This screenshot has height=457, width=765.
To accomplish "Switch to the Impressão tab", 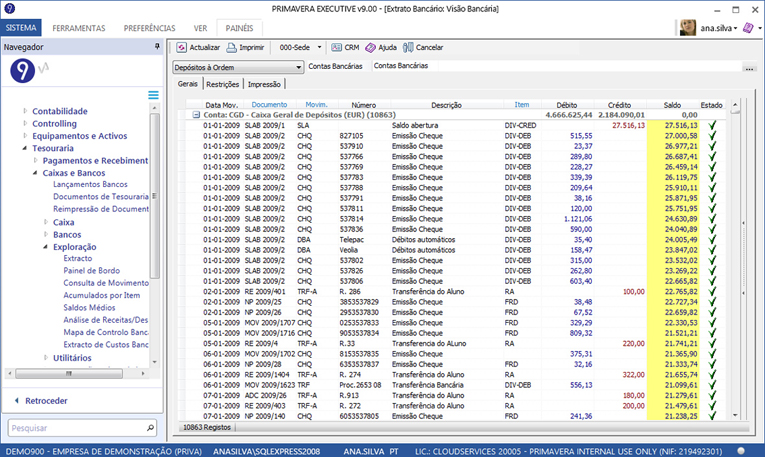I will click(264, 84).
